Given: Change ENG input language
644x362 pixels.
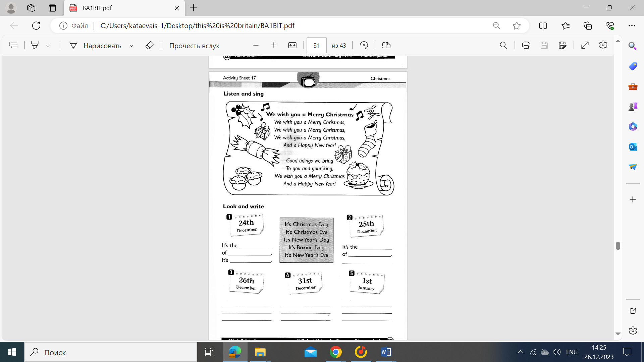Looking at the screenshot, I should (x=572, y=352).
